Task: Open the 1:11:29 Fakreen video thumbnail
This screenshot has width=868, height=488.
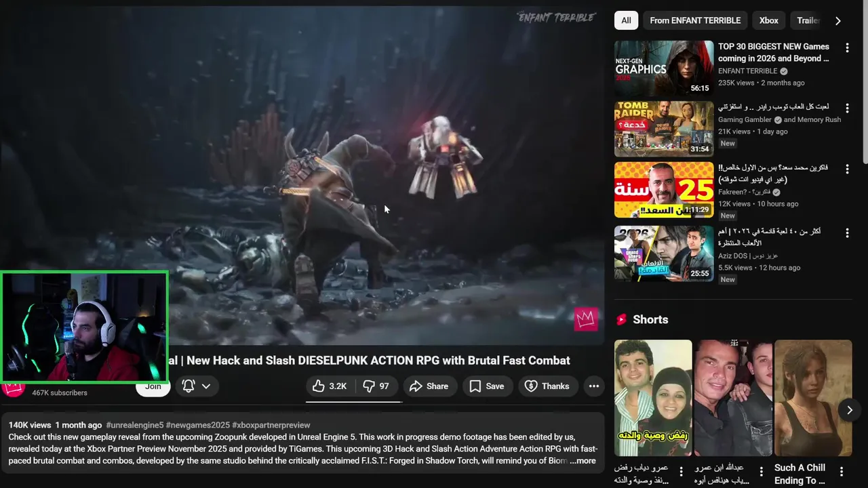Action: tap(664, 190)
